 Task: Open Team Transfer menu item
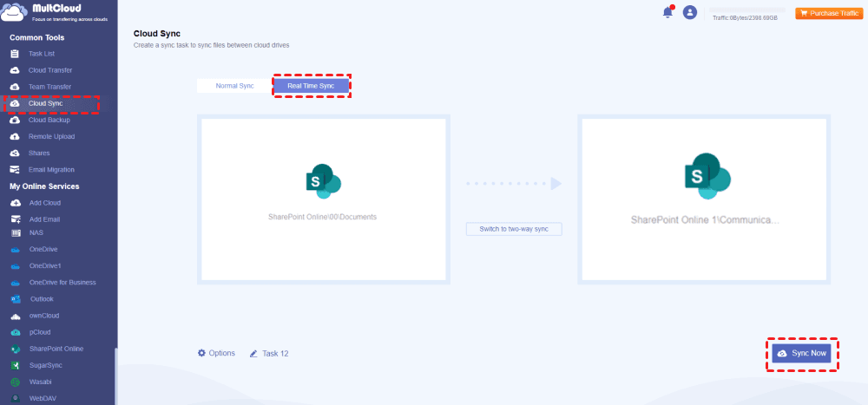(x=49, y=87)
